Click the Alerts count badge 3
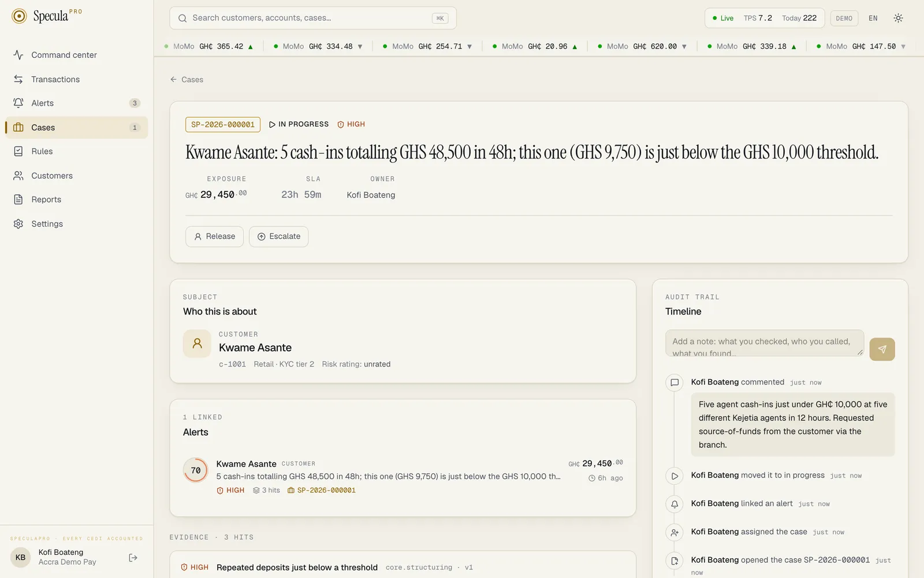Image resolution: width=924 pixels, height=578 pixels. point(135,103)
